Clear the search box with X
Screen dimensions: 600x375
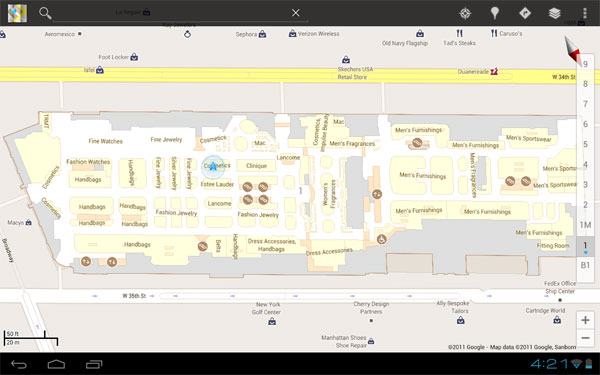click(x=295, y=13)
